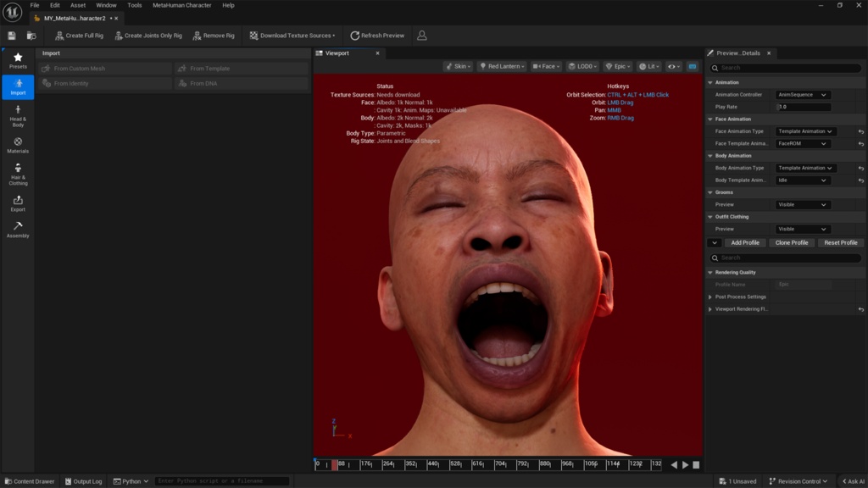
Task: Switch to the Viewport tab
Action: [337, 53]
